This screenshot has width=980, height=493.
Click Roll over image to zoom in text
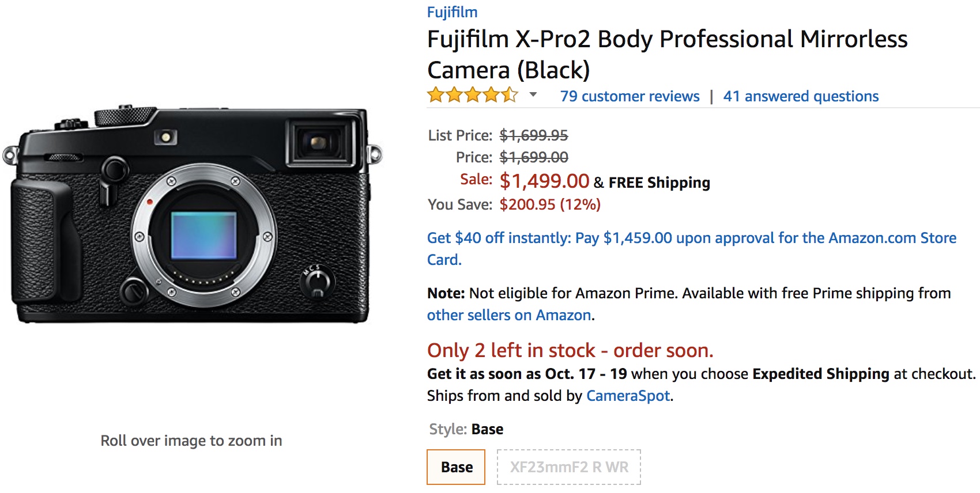pyautogui.click(x=190, y=441)
